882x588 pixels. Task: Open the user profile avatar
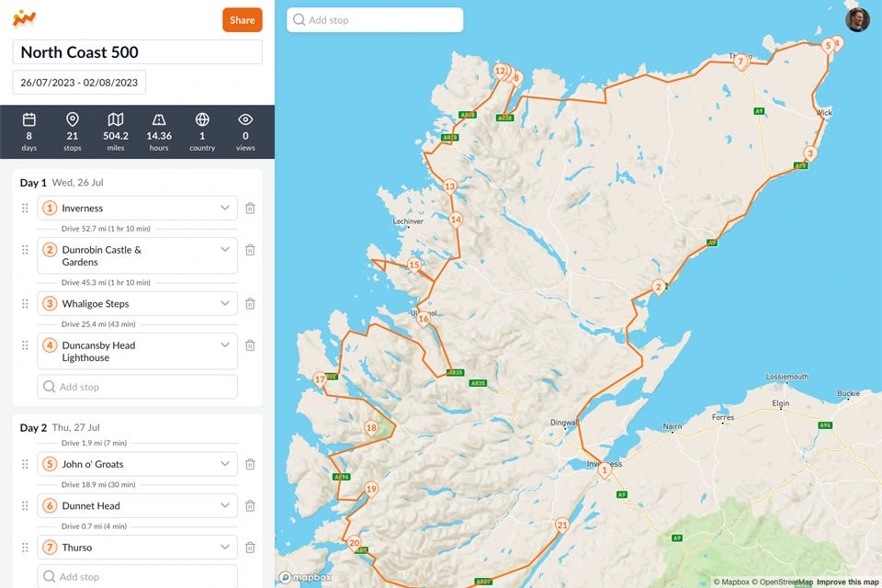coord(857,20)
